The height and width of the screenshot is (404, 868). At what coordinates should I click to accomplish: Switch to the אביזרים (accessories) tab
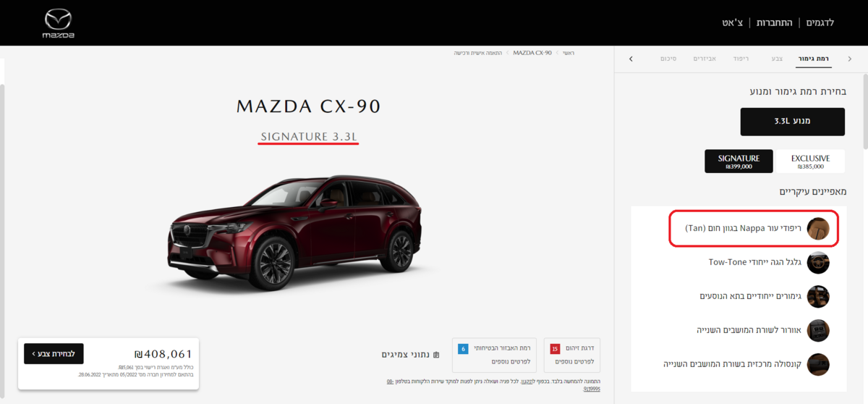coord(705,58)
